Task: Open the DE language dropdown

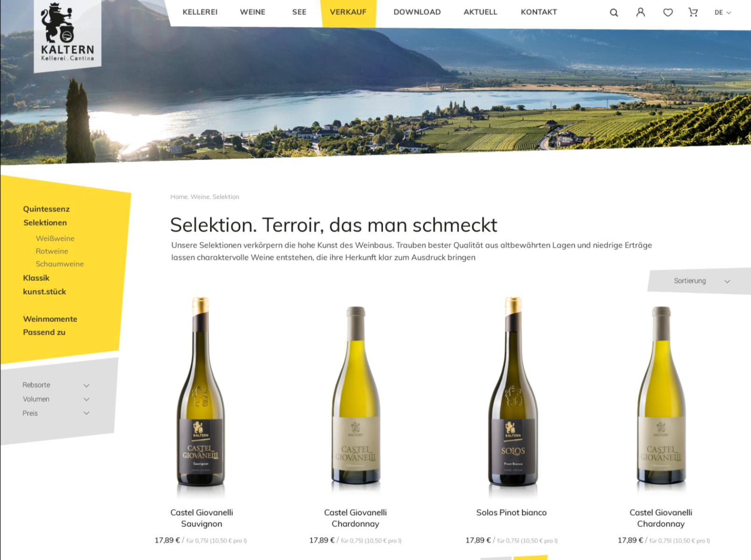Action: (x=723, y=13)
